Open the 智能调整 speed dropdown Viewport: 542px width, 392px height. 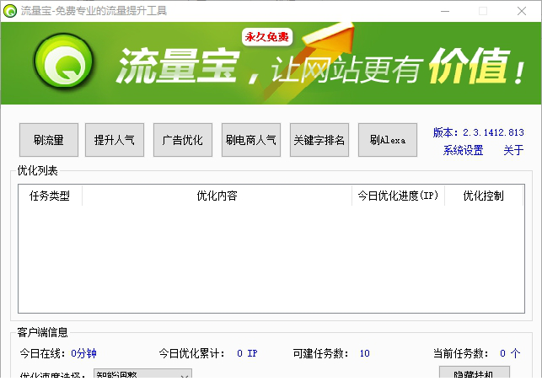[x=142, y=374]
